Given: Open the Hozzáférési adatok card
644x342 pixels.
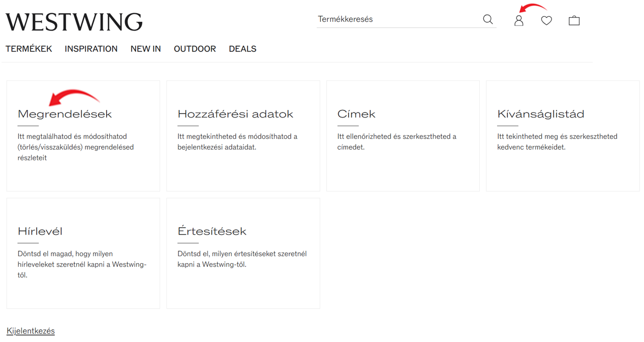Looking at the screenshot, I should point(243,136).
